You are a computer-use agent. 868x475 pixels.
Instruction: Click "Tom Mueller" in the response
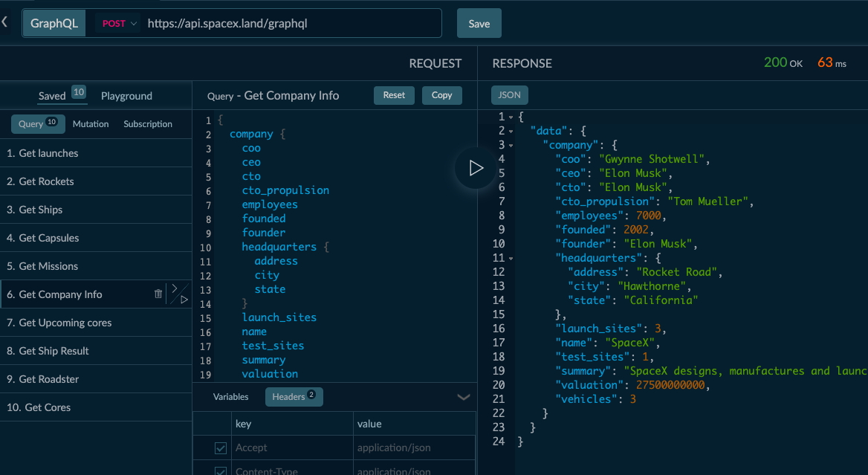pos(708,201)
